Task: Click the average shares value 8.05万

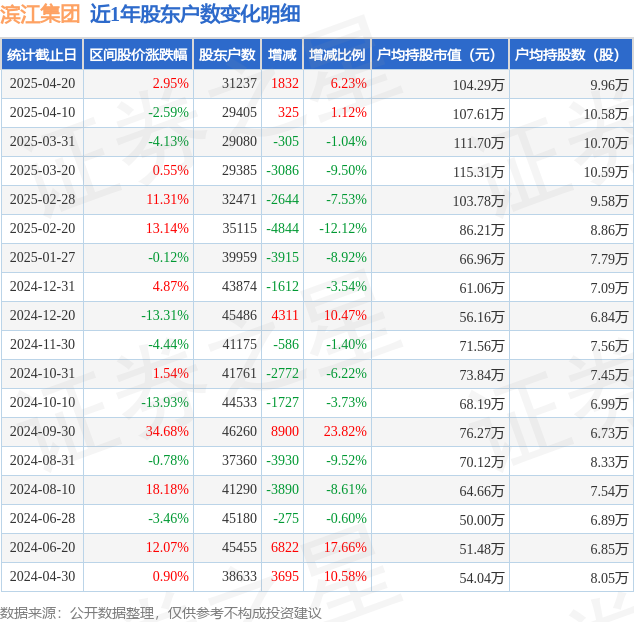Action: pyautogui.click(x=609, y=578)
